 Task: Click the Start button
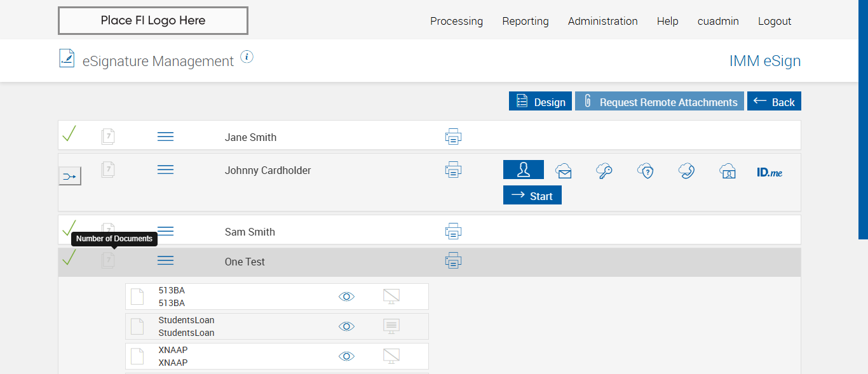click(x=532, y=196)
